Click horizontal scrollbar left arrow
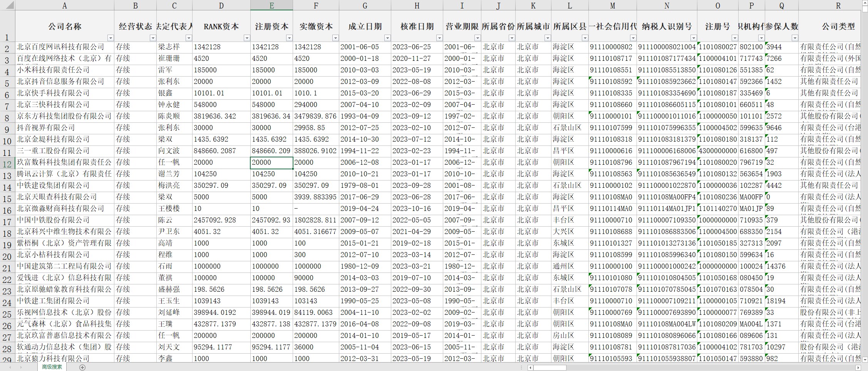This screenshot has width=868, height=371. 530,368
